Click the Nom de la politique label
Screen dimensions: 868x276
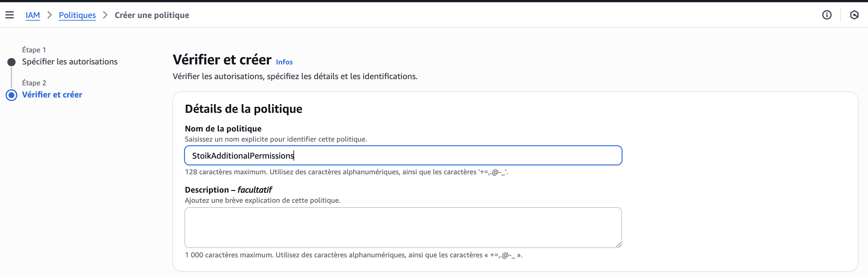coord(223,129)
